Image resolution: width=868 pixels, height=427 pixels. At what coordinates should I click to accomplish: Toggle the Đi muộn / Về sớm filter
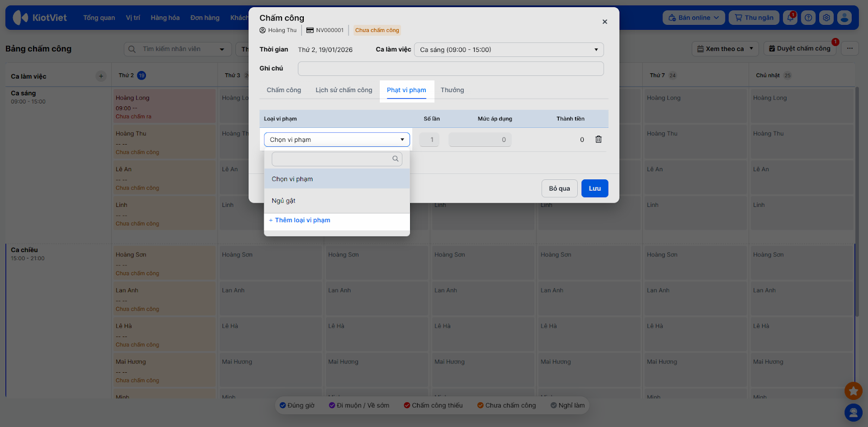359,405
